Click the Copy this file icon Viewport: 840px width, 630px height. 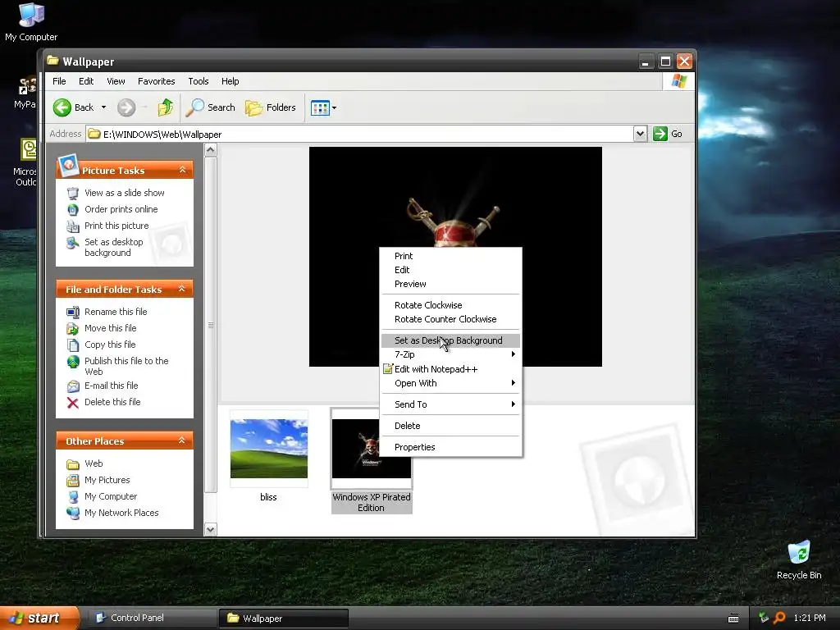click(73, 345)
